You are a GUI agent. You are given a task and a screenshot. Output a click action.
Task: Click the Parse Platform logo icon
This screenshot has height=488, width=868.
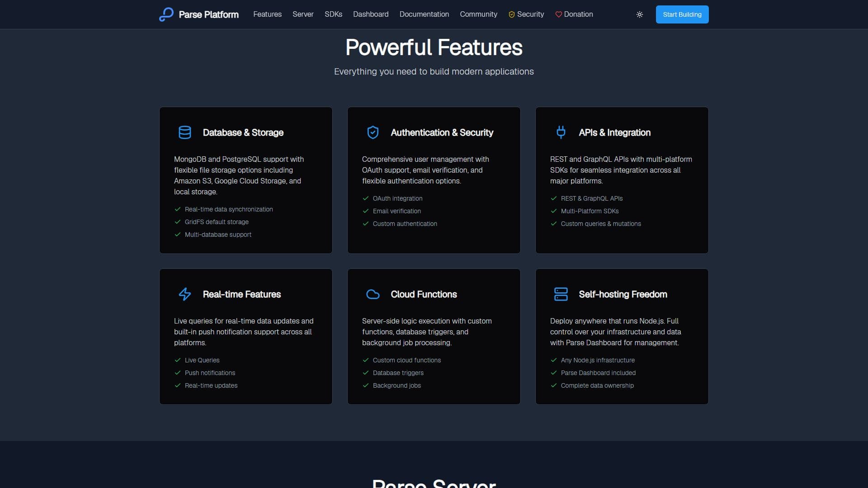pos(166,14)
